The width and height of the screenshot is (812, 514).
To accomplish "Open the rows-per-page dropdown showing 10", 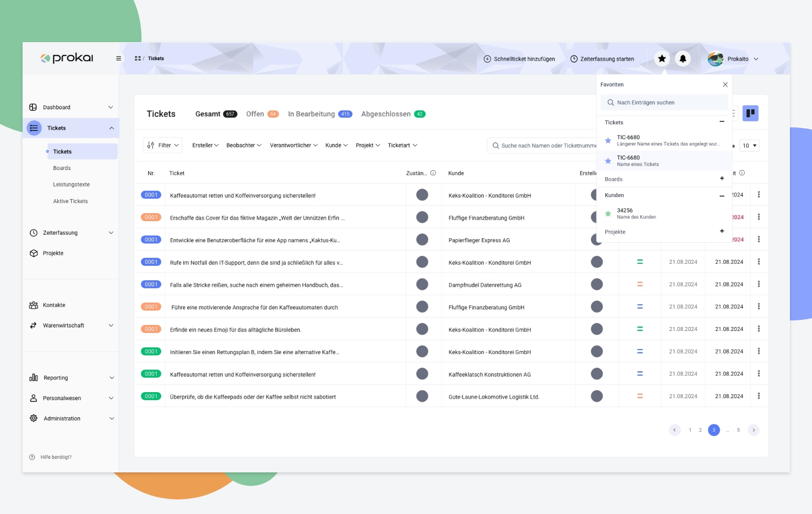I will coord(750,145).
